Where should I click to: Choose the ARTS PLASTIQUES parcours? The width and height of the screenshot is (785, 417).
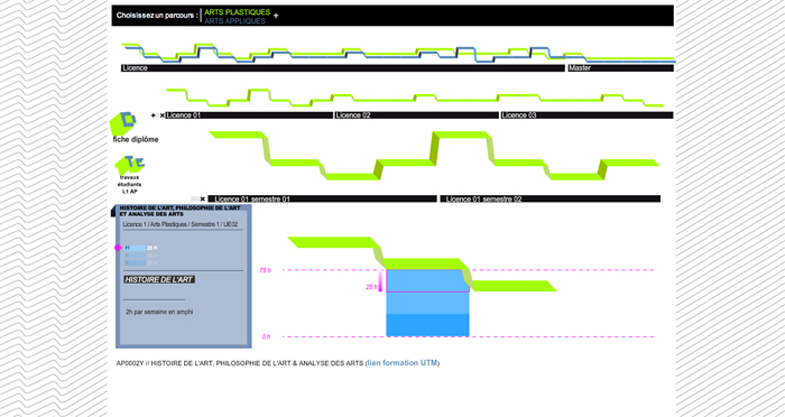point(237,12)
